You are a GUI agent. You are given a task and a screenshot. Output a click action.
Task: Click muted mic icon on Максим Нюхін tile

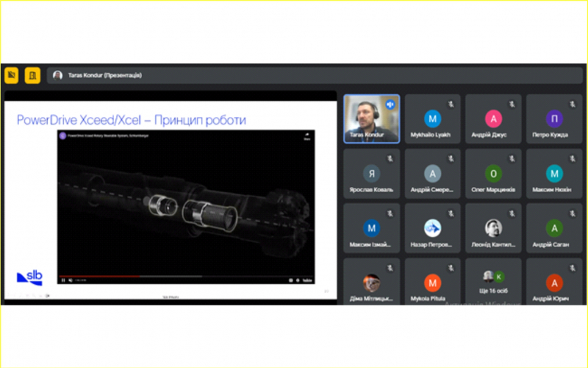pos(573,159)
